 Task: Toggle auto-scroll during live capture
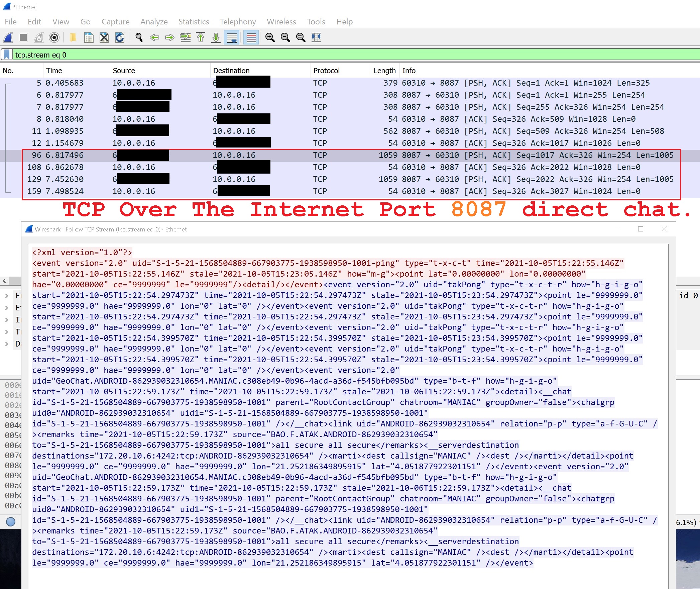[232, 37]
